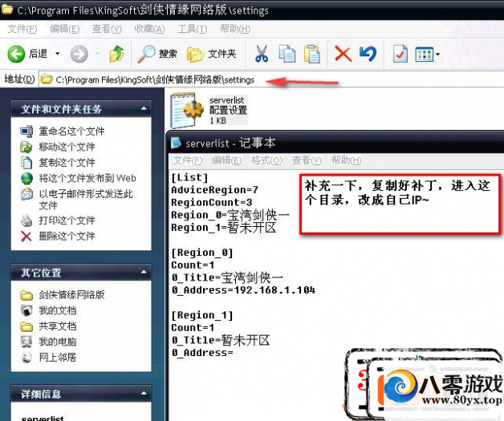The image size is (504, 421).
Task: Collapse the 文件和文件夹任务 panel
Action: click(144, 109)
